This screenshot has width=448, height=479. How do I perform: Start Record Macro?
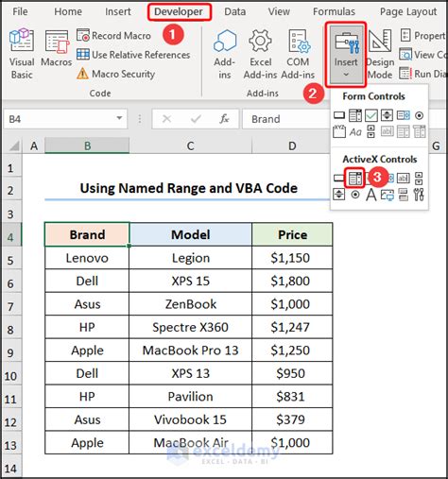coord(113,36)
